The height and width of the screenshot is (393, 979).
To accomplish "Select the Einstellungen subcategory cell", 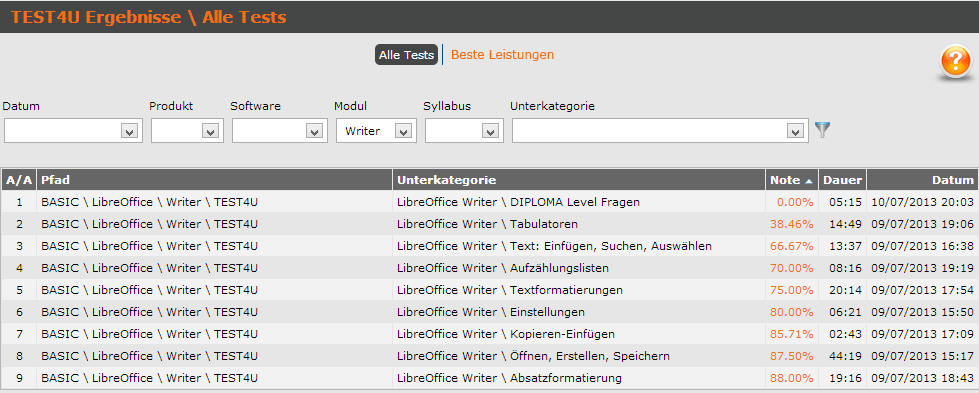I will tap(579, 312).
